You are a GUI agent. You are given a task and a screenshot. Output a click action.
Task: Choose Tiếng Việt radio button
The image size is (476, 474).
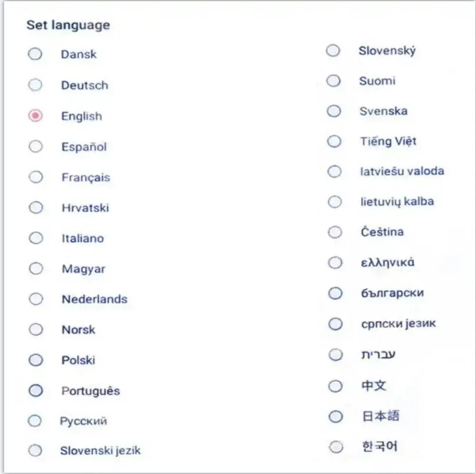334,141
